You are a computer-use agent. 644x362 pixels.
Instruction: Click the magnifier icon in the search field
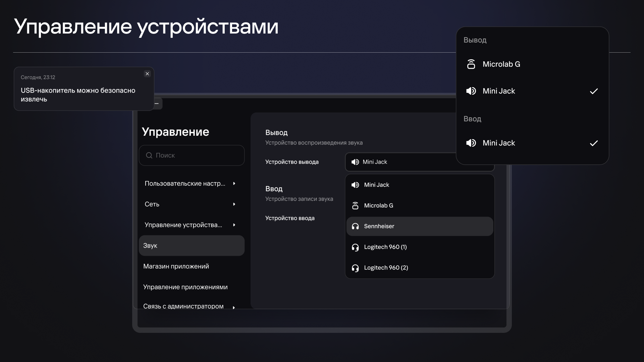pyautogui.click(x=149, y=155)
